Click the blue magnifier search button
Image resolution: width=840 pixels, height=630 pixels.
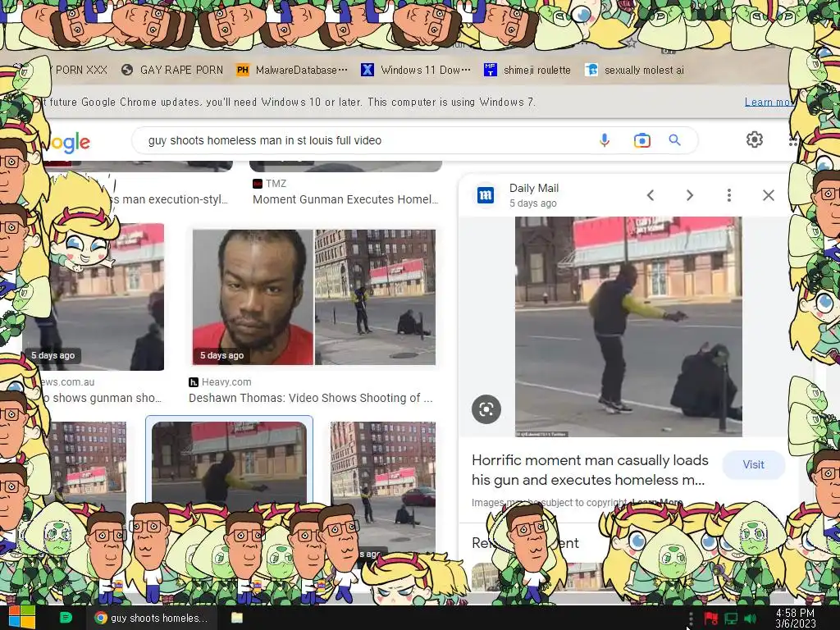pos(674,140)
